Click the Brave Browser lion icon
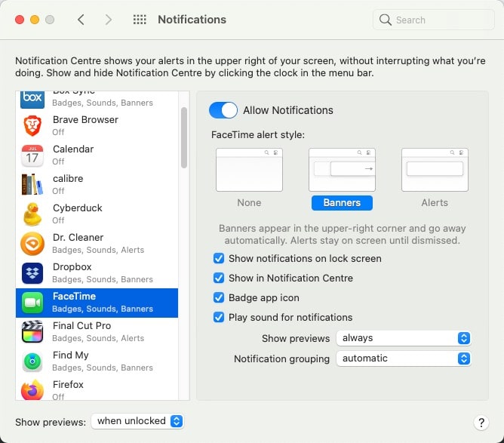This screenshot has height=443, width=504. tap(32, 126)
